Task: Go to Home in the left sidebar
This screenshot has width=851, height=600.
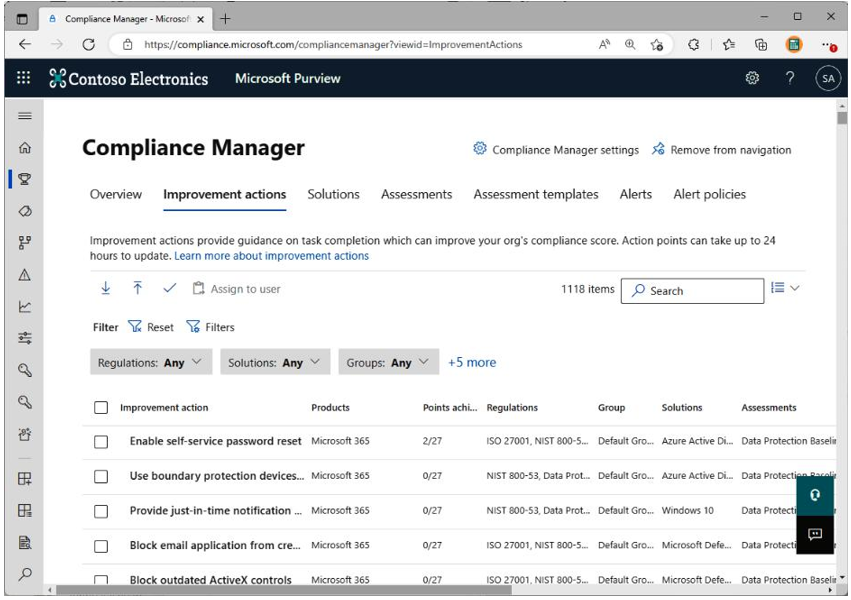Action: pos(24,148)
